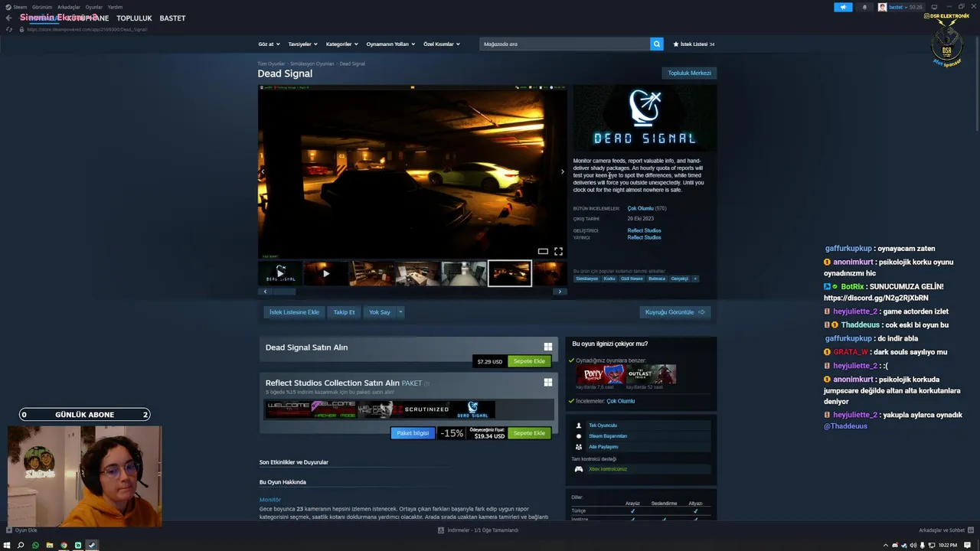Add Dead Signal to cart for $7.29
The image size is (980, 551).
tap(529, 361)
